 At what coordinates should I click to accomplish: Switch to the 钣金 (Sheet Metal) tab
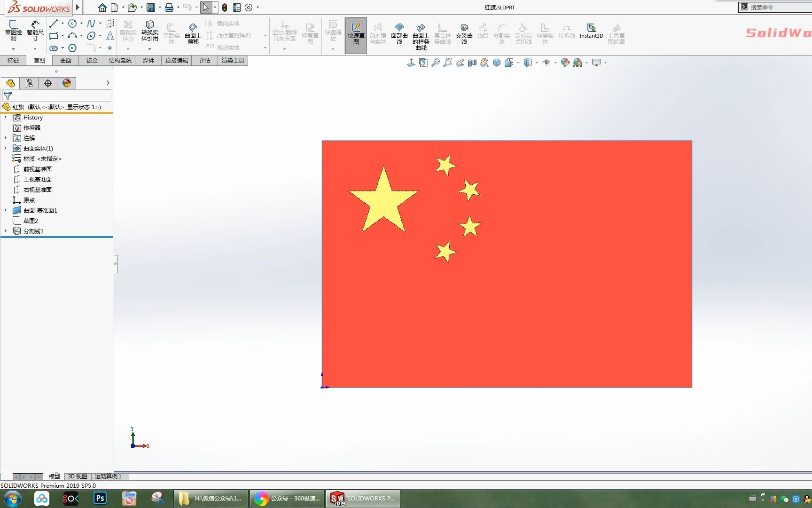click(92, 60)
